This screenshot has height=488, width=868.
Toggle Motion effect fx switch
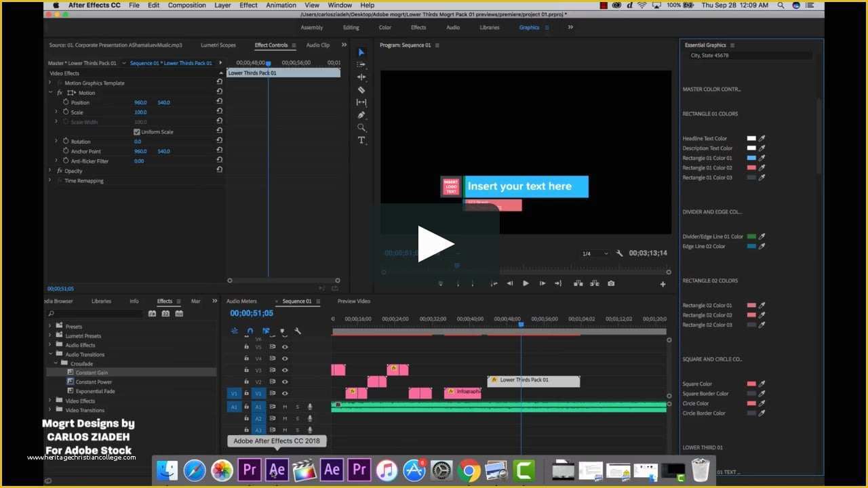[60, 93]
